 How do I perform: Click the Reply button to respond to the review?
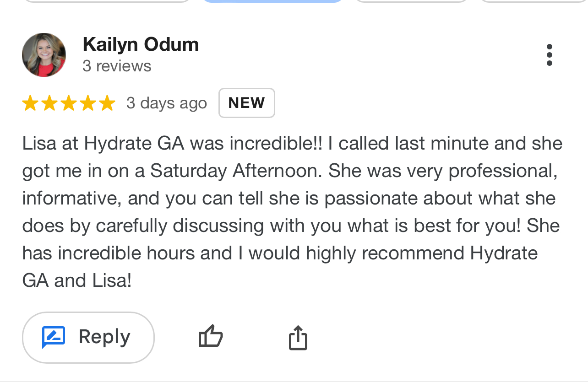pyautogui.click(x=88, y=337)
